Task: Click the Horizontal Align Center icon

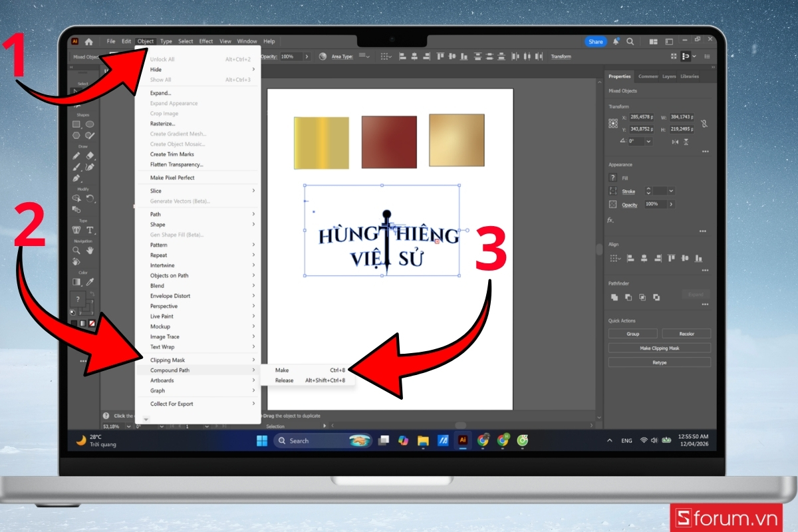Action: click(643, 257)
